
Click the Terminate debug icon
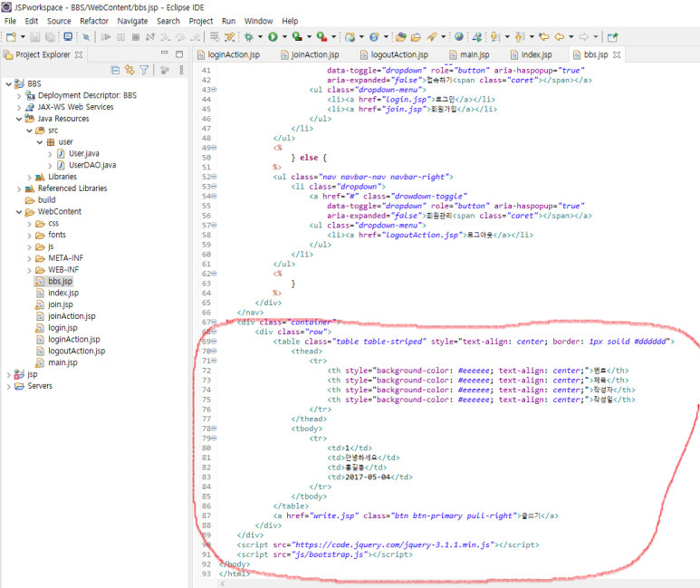[x=136, y=37]
